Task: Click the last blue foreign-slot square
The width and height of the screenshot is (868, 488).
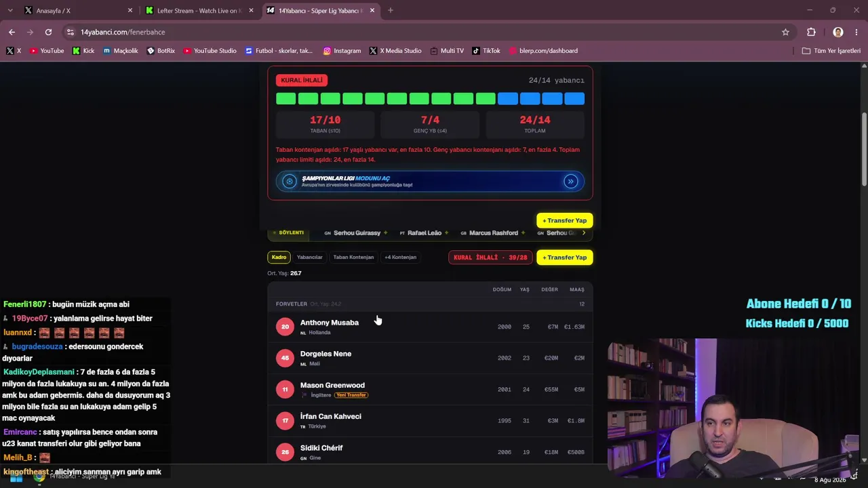Action: pos(574,99)
